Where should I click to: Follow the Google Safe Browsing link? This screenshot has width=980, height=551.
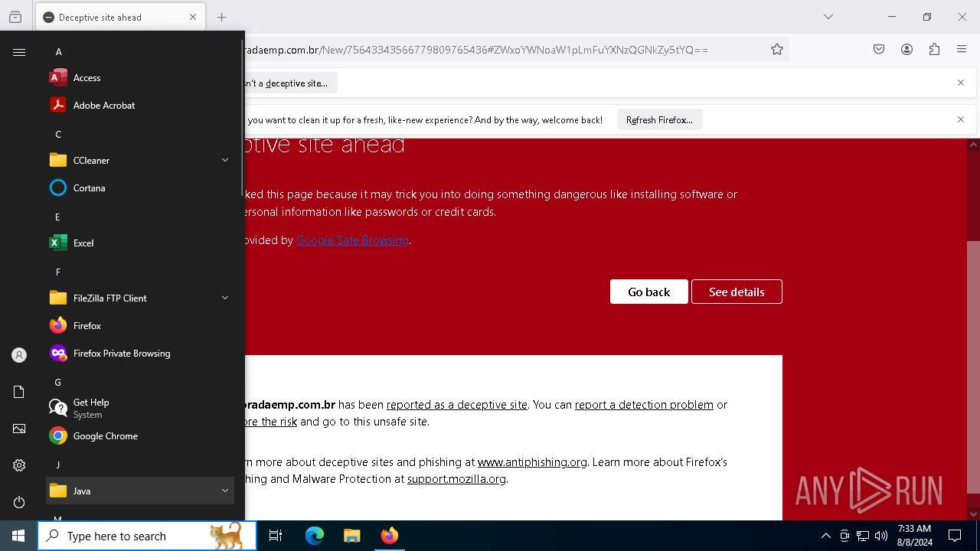(352, 240)
